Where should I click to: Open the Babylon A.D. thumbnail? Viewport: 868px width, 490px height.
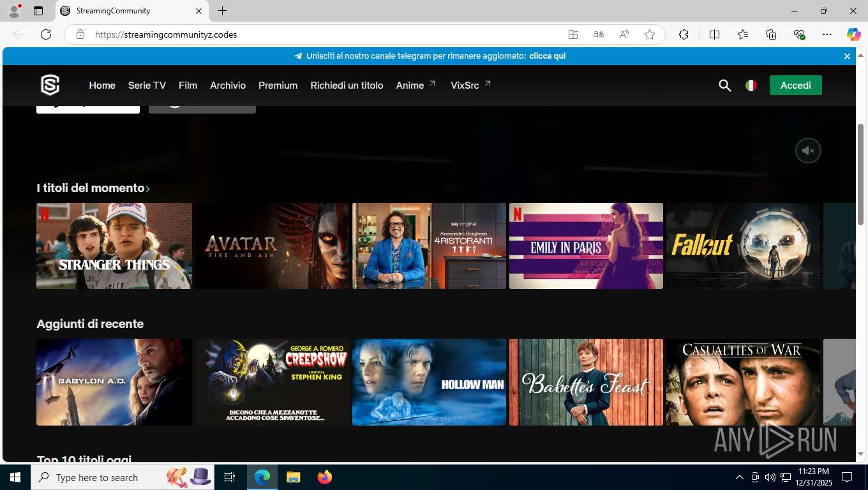[114, 382]
